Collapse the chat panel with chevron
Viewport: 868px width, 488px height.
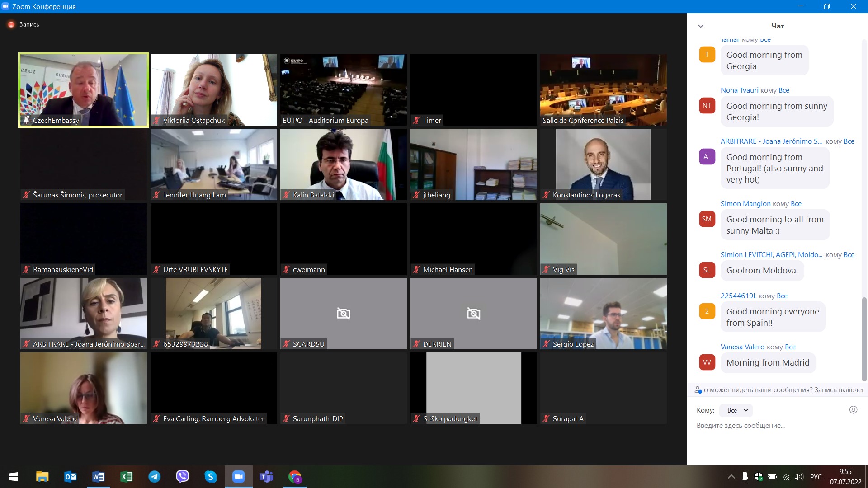click(x=701, y=26)
